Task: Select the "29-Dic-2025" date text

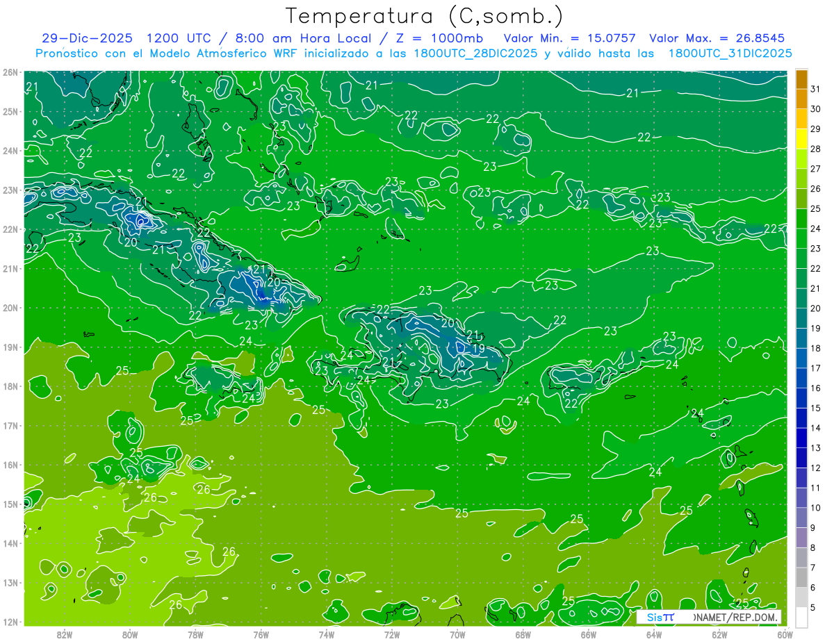Action: (87, 38)
